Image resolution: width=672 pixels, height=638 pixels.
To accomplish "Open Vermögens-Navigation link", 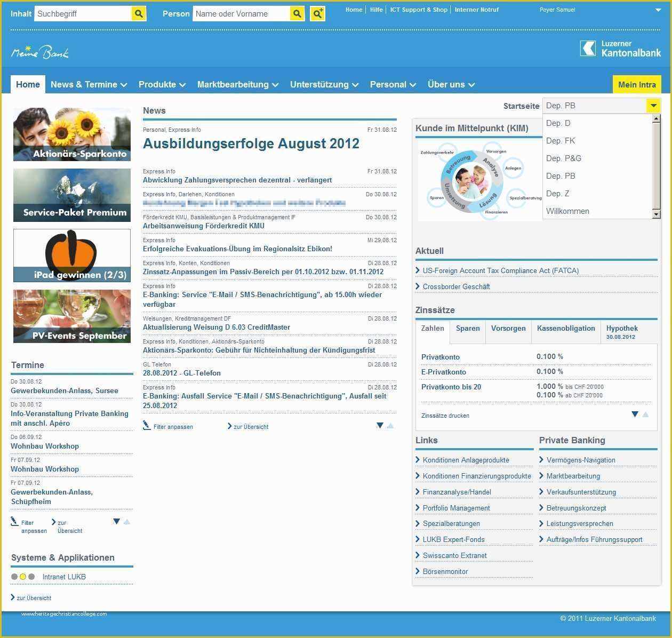I will pos(581,460).
